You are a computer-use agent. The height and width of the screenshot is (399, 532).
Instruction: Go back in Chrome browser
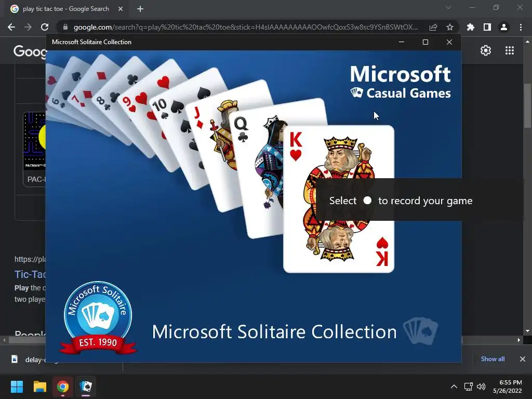[x=11, y=27]
